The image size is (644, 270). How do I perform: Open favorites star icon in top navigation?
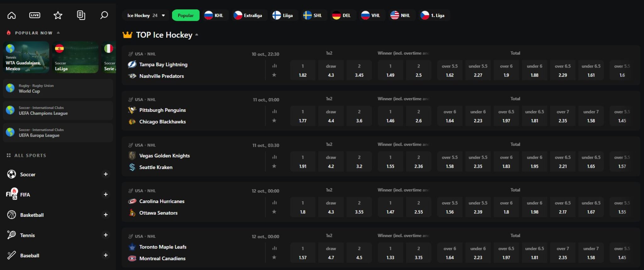pos(58,15)
